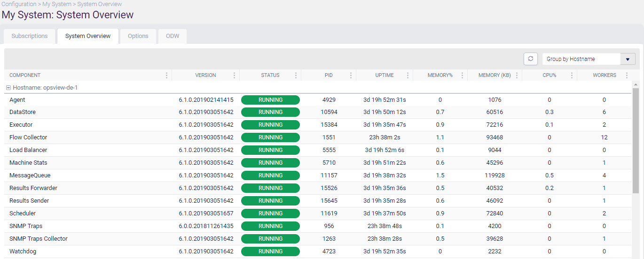Click the Load Balancer component name
644x259 pixels.
(28, 150)
